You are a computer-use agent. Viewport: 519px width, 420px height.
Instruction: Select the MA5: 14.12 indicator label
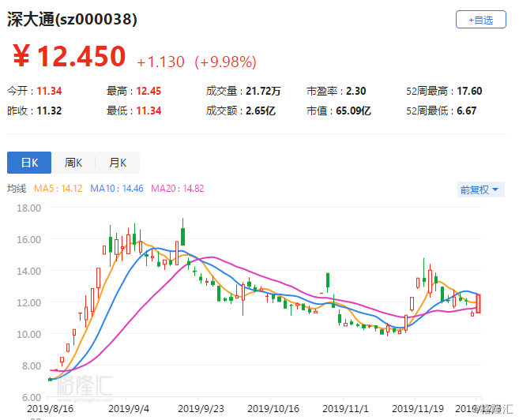click(x=58, y=189)
